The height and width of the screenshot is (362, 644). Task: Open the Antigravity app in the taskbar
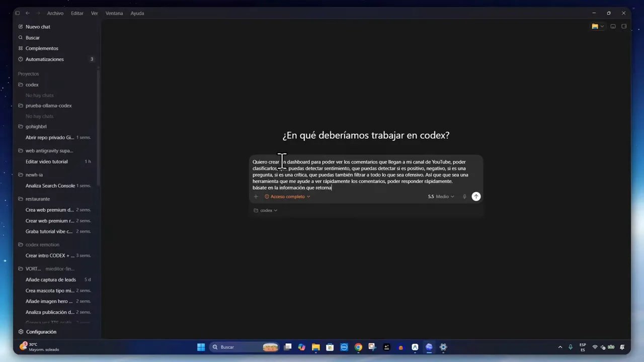pyautogui.click(x=415, y=347)
